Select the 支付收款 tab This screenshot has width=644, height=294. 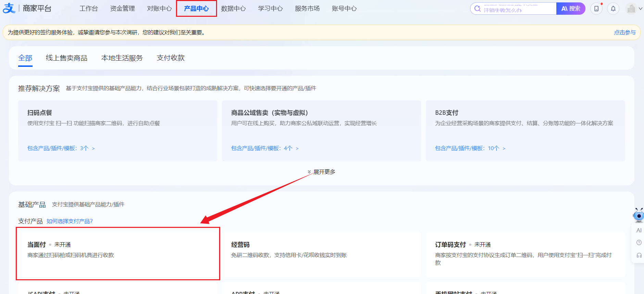pyautogui.click(x=171, y=58)
